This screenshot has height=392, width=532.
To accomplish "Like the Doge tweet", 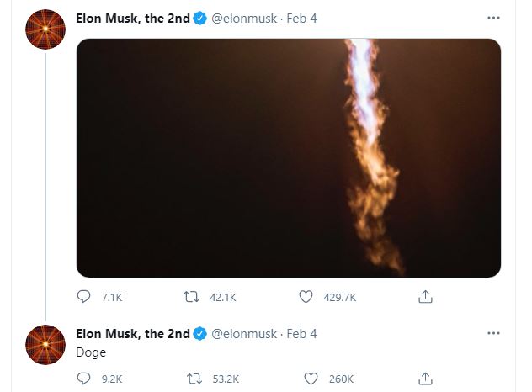I will [311, 379].
